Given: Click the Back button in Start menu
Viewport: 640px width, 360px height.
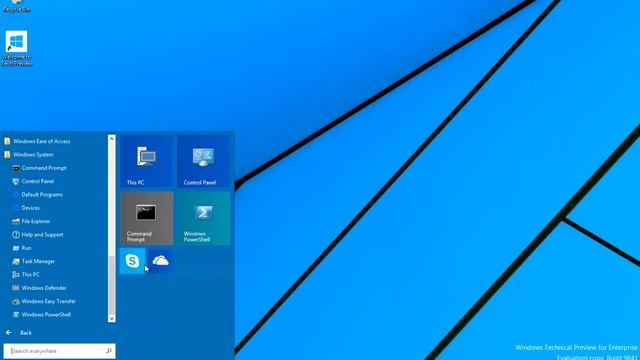Looking at the screenshot, I should click(18, 333).
